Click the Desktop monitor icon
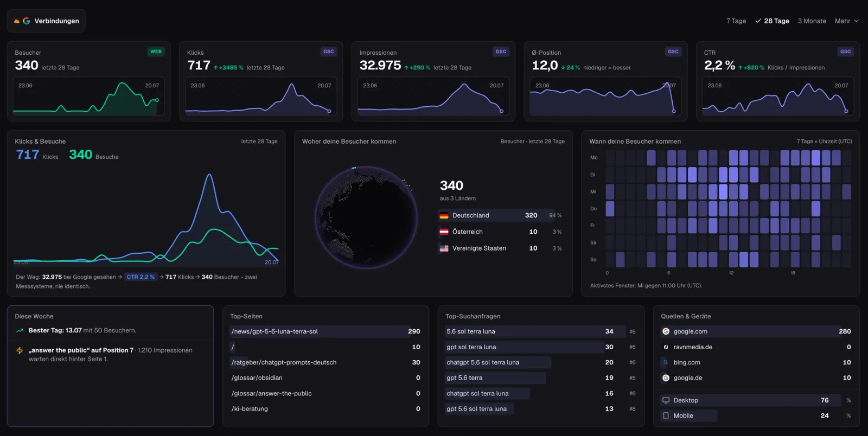 (x=666, y=400)
